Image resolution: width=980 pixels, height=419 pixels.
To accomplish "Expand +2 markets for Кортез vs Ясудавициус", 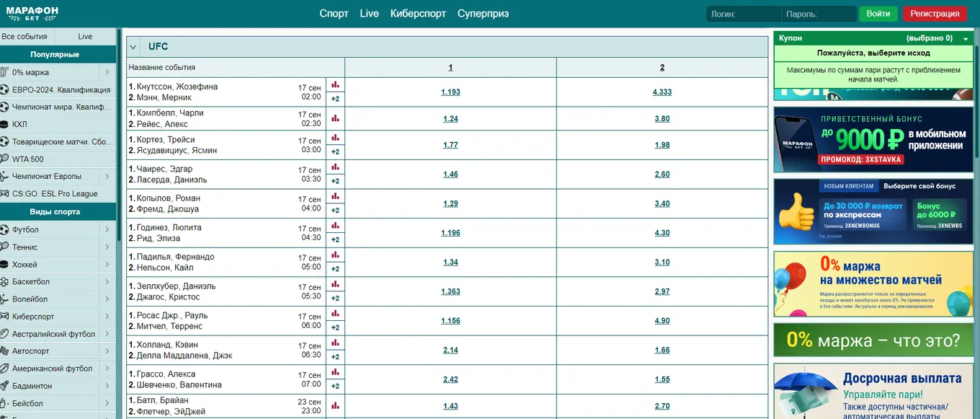I will click(x=335, y=151).
